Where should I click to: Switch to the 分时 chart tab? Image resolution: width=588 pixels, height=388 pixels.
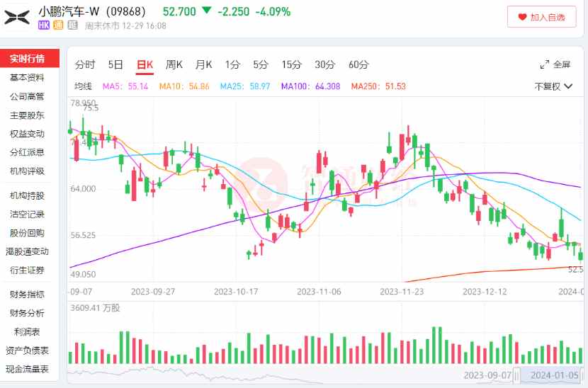(x=85, y=64)
